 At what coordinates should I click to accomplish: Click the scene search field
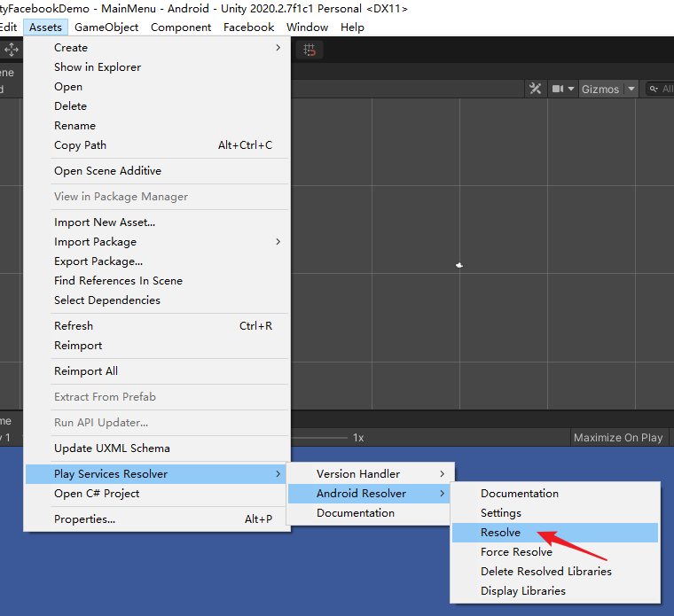[661, 89]
